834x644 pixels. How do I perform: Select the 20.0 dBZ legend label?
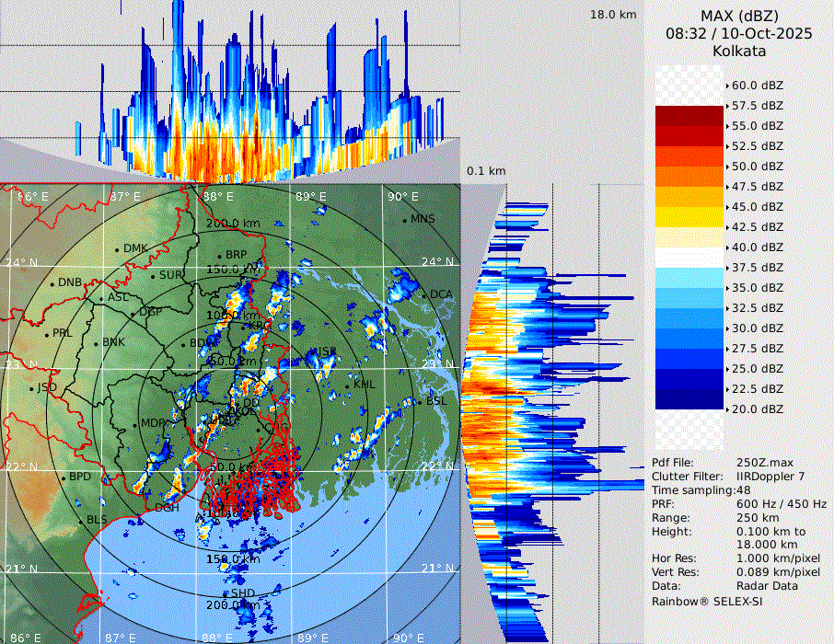(757, 408)
